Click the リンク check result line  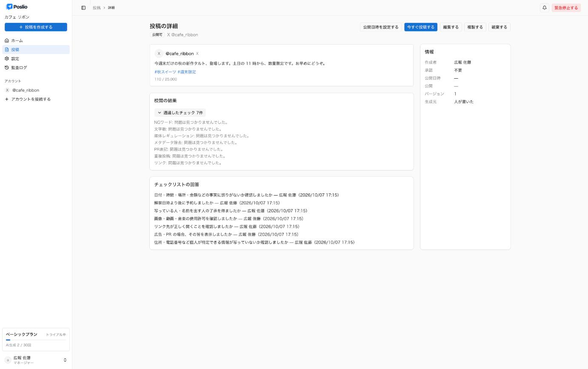(x=188, y=163)
